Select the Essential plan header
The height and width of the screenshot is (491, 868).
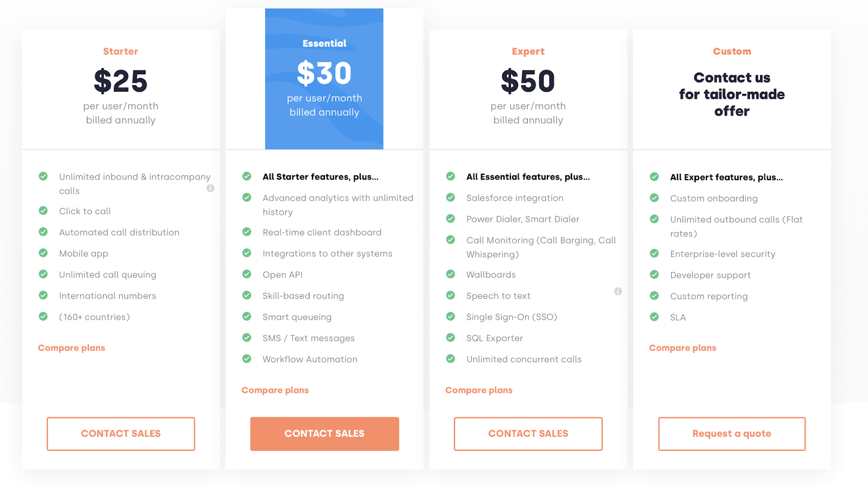click(324, 43)
